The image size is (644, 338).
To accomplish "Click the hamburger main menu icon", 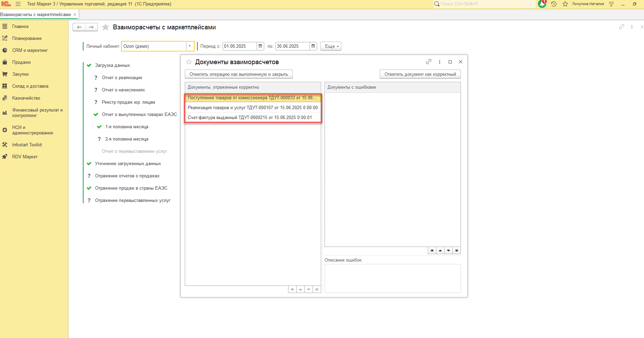I will (18, 4).
